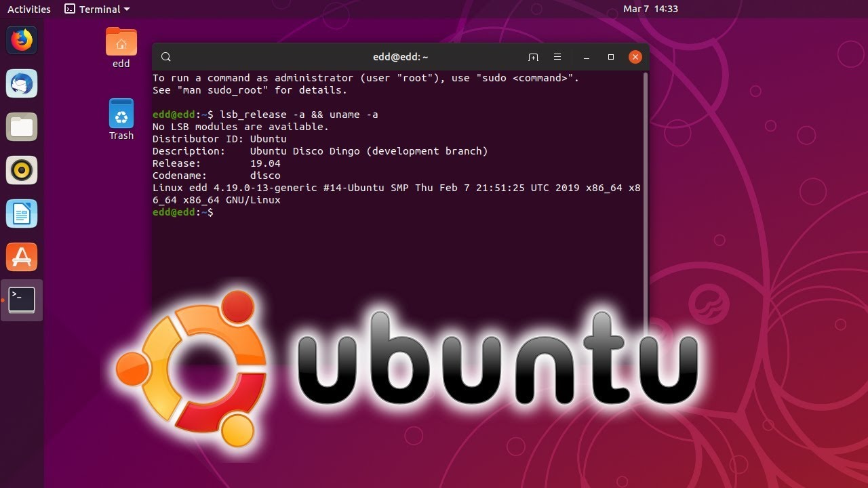This screenshot has height=488, width=868.
Task: Open Firefox from the dock
Action: pyautogui.click(x=22, y=41)
